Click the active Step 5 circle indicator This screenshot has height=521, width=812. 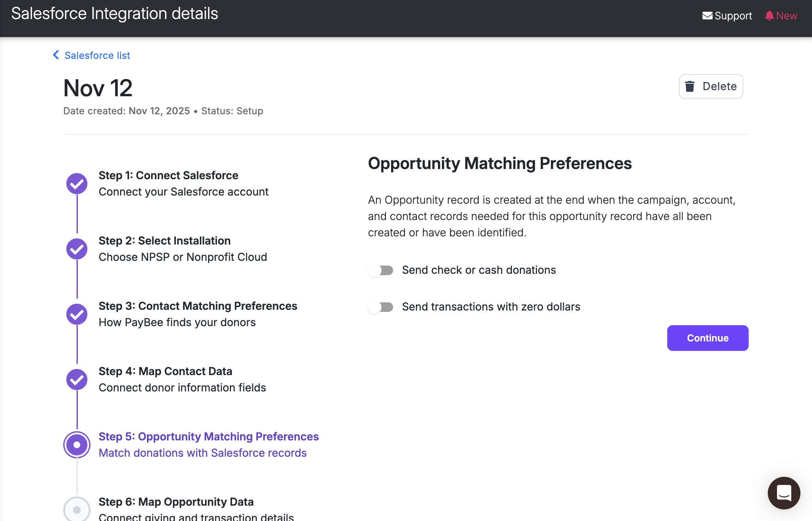point(77,445)
